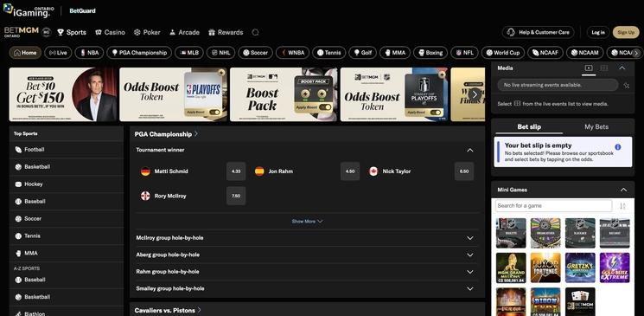
Task: Select the stats view icon in Media panel
Action: (x=604, y=68)
